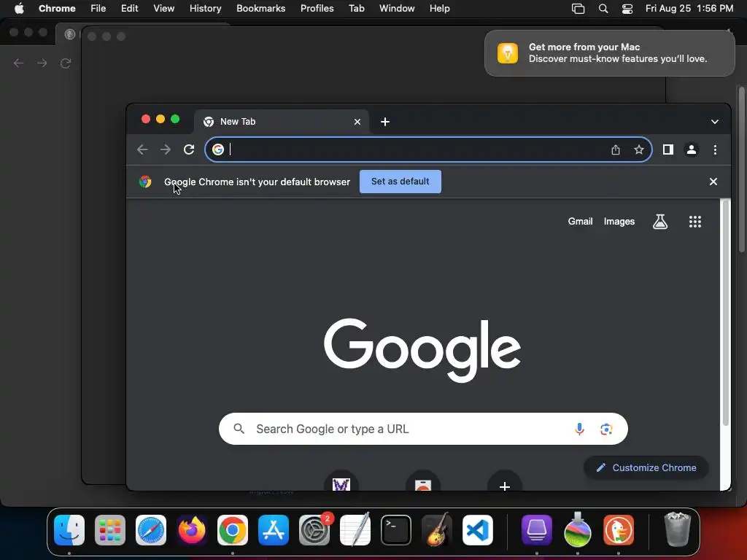The height and width of the screenshot is (560, 747).
Task: Open the purple M shortcut tile
Action: click(x=341, y=482)
